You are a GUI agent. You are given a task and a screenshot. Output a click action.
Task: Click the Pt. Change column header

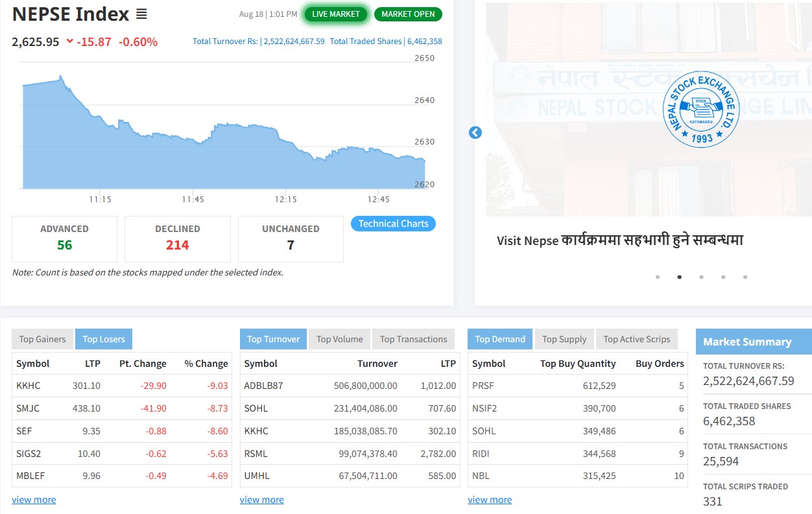pyautogui.click(x=143, y=364)
